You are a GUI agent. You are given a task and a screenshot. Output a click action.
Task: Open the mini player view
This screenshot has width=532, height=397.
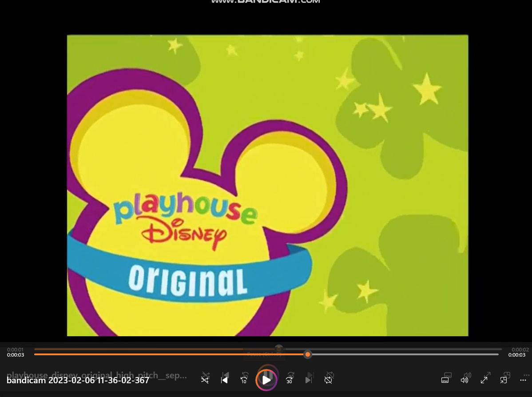504,380
